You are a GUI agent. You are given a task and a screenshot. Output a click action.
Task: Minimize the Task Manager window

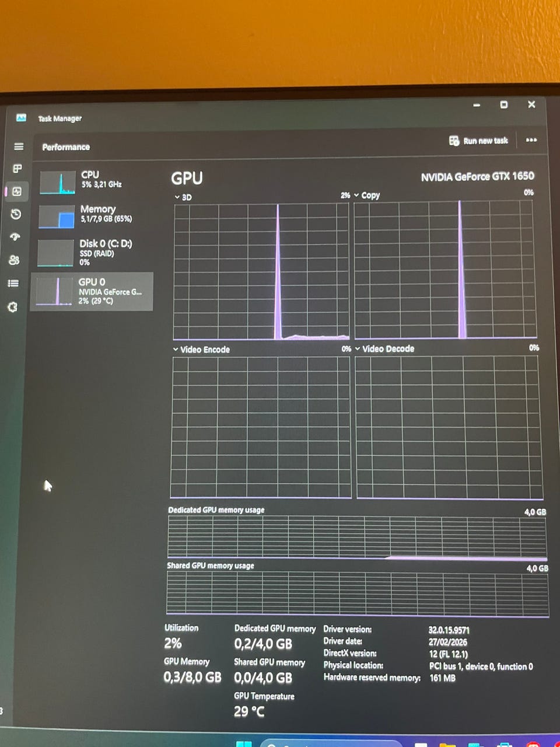pyautogui.click(x=477, y=106)
